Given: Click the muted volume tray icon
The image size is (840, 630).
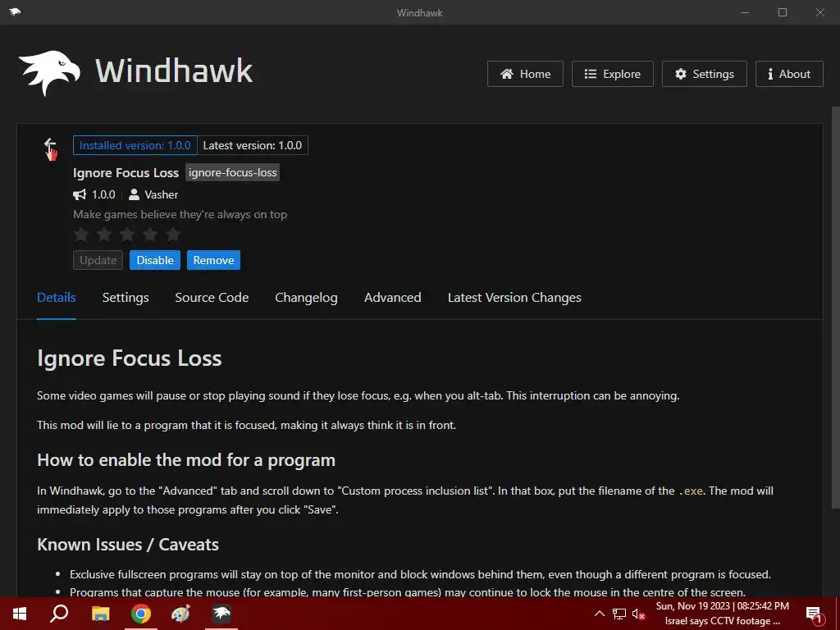Looking at the screenshot, I should click(x=638, y=614).
